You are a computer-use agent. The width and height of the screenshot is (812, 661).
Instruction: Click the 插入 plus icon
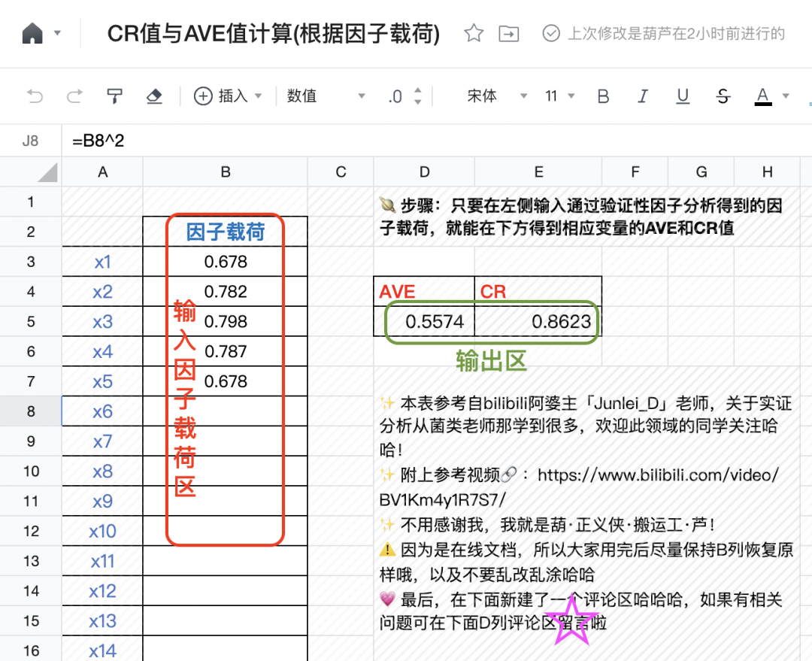point(203,96)
